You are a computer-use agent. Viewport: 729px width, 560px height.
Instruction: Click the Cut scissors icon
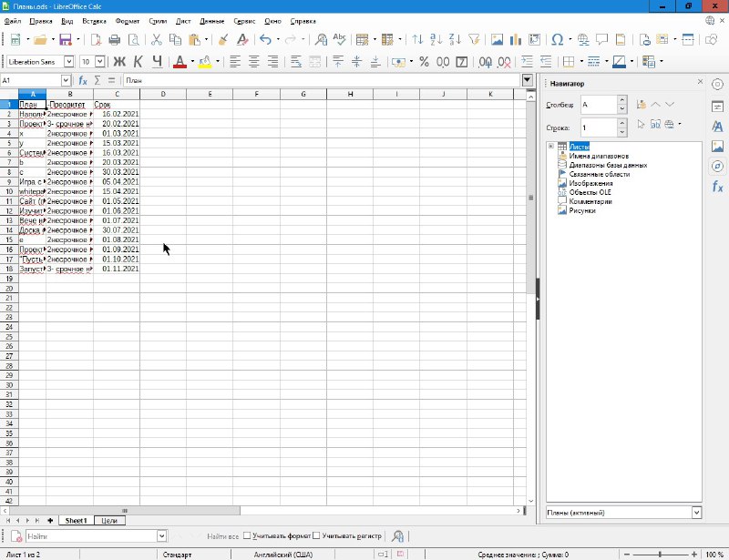click(x=156, y=40)
